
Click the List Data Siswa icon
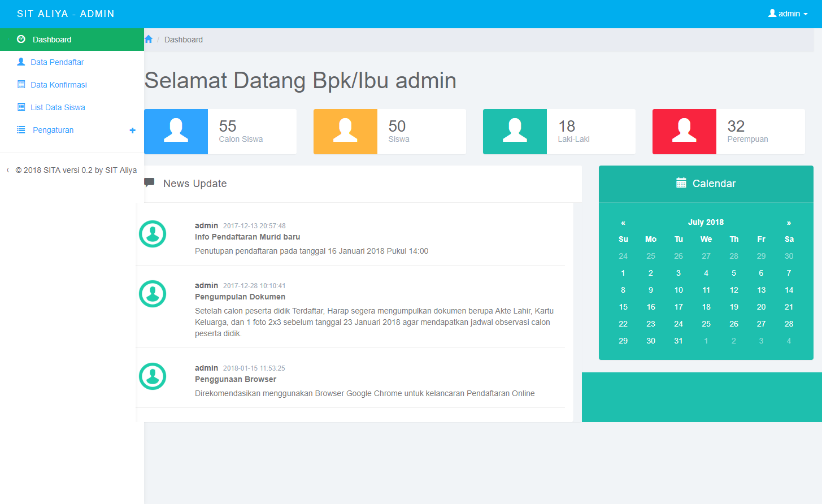pos(21,107)
